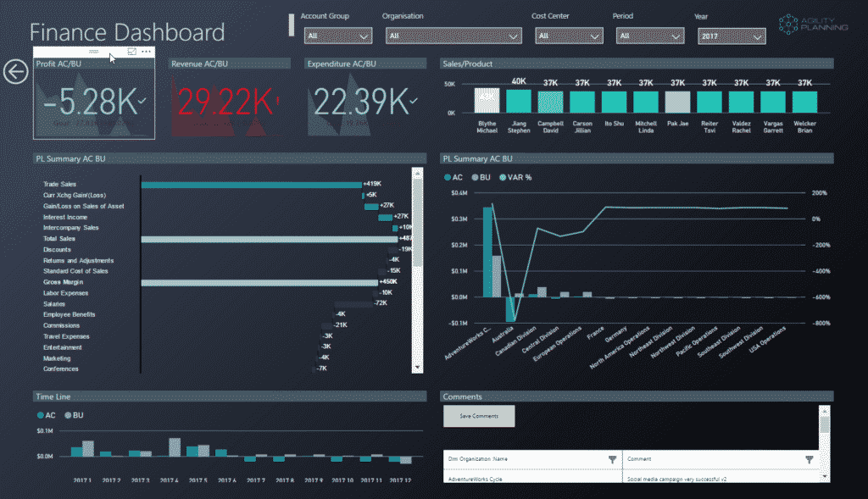This screenshot has height=499, width=868.
Task: Click the Profit card drag handle
Action: click(94, 52)
